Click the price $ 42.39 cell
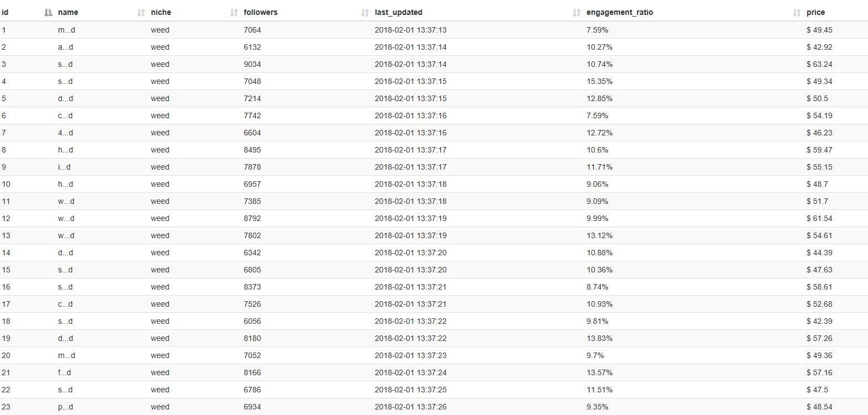This screenshot has width=868, height=415. click(x=819, y=321)
